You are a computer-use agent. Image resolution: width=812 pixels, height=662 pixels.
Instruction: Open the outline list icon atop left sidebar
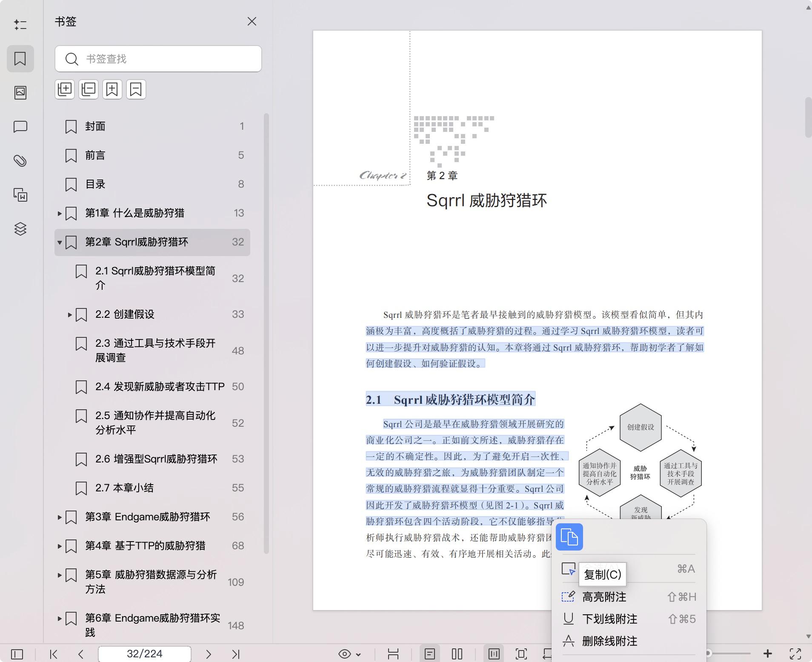click(20, 25)
